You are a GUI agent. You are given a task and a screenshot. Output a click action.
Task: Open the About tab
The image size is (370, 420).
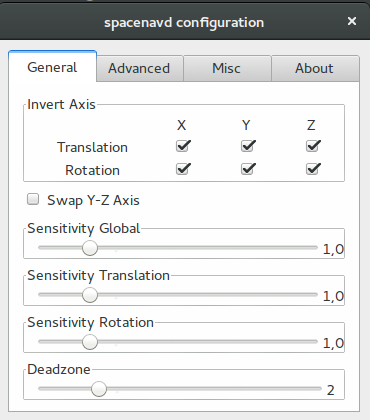(x=315, y=68)
